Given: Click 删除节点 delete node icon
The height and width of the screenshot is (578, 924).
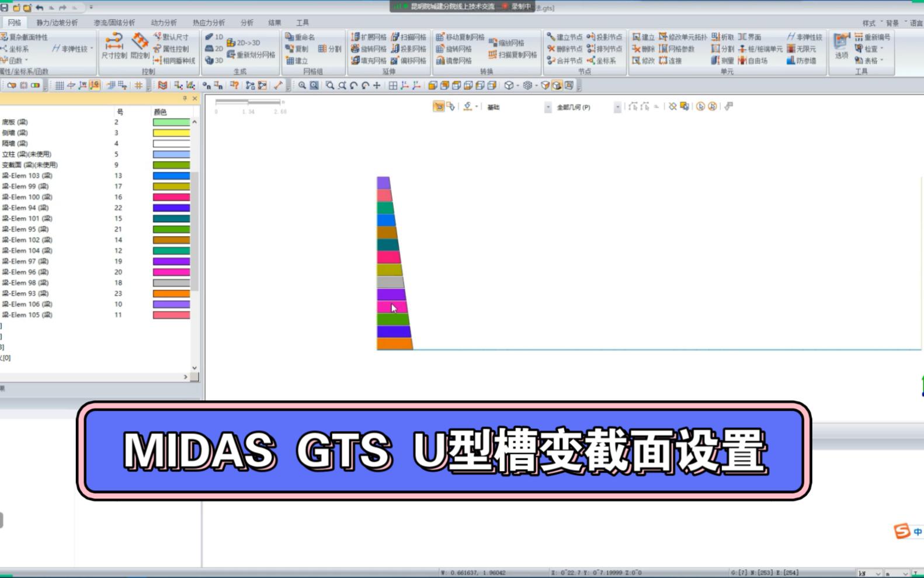Looking at the screenshot, I should (551, 49).
